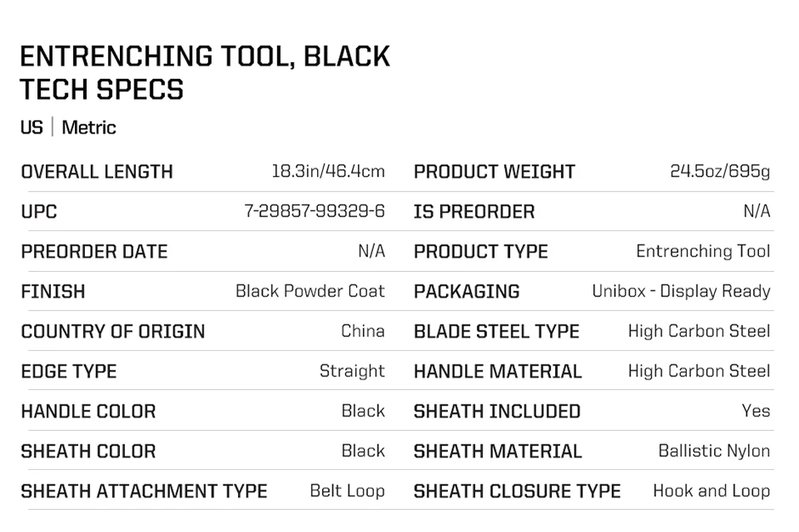The width and height of the screenshot is (799, 532).
Task: Select the Unibox - Display Ready packaging value
Action: click(x=682, y=291)
